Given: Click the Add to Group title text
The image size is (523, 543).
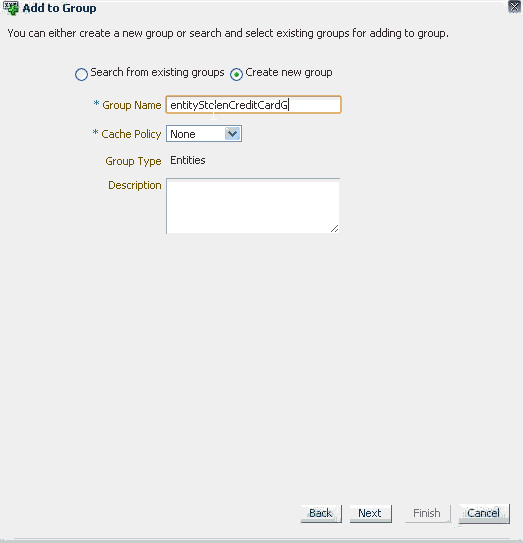Looking at the screenshot, I should [x=59, y=8].
